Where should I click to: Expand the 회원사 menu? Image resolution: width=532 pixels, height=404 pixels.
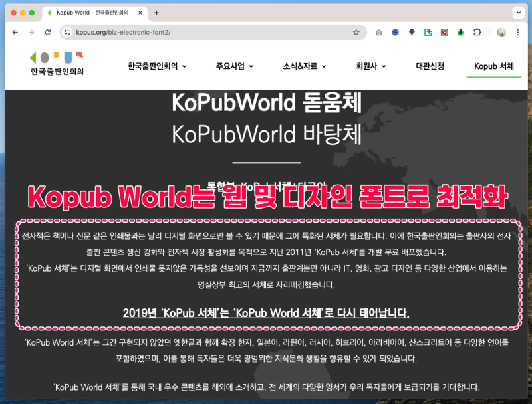[370, 66]
